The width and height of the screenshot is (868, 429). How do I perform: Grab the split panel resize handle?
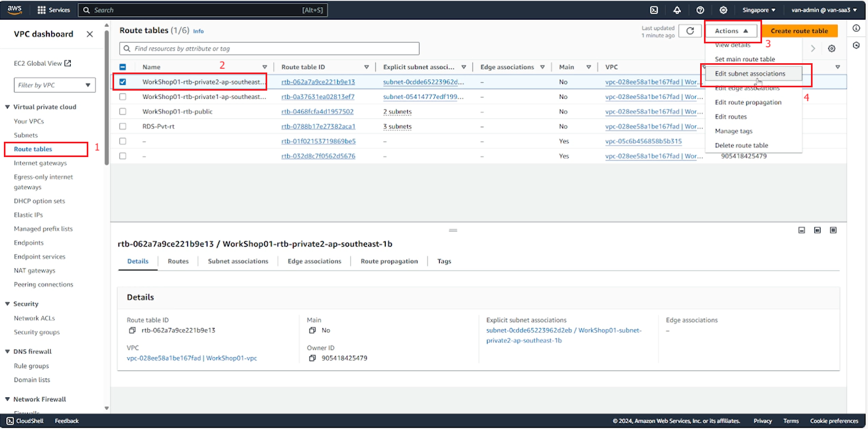point(453,230)
